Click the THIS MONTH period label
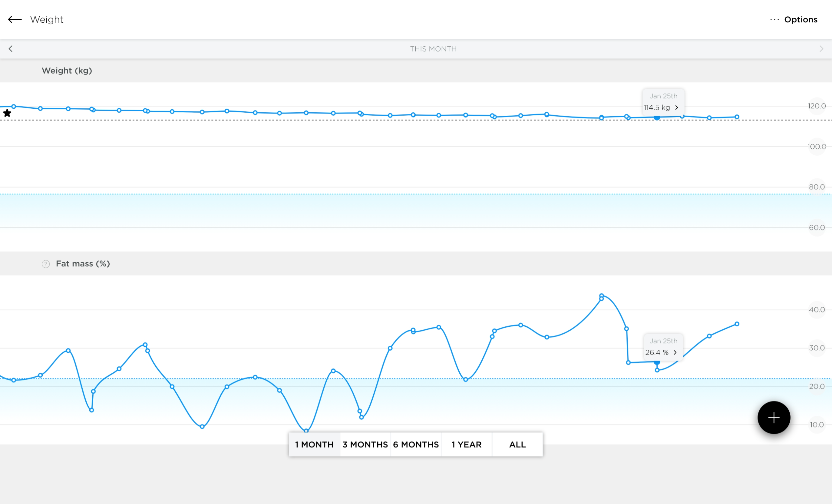 (x=433, y=49)
